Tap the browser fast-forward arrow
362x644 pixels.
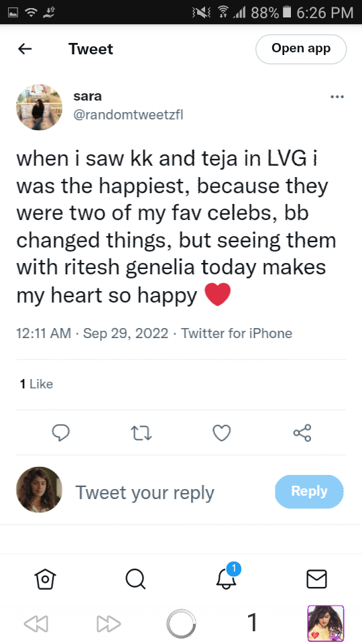(x=109, y=623)
